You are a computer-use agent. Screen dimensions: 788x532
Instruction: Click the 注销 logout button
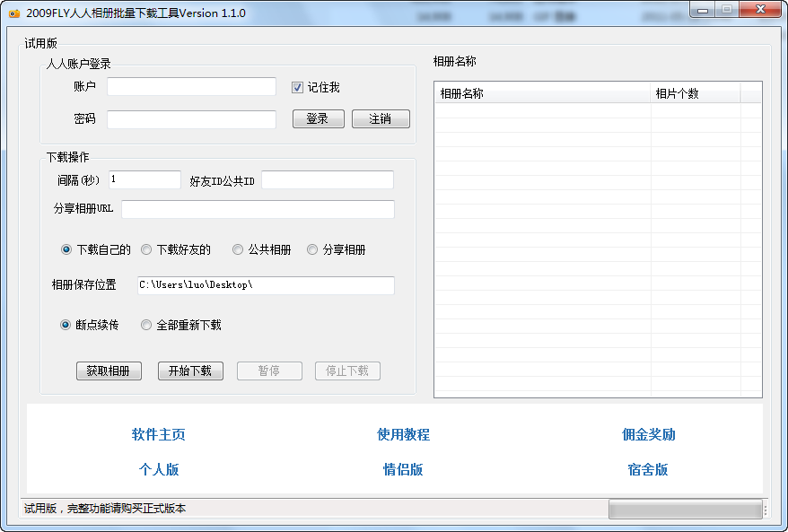click(381, 119)
